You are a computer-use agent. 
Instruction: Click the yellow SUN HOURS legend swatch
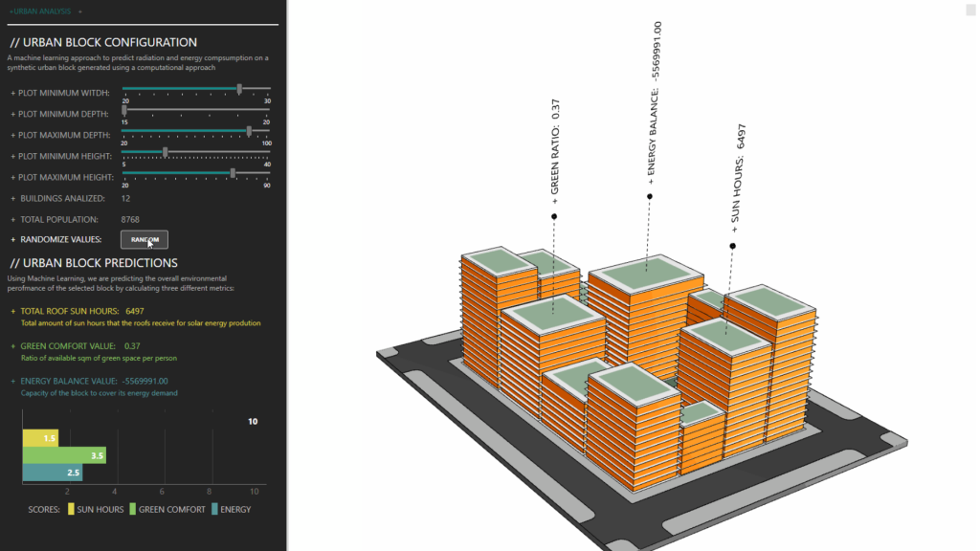click(x=70, y=508)
